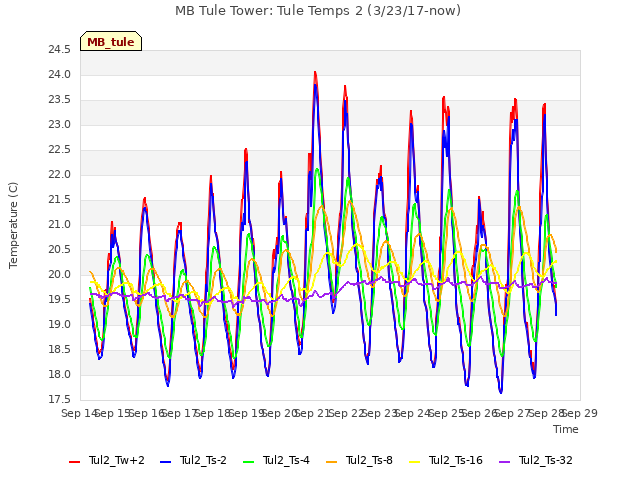The width and height of the screenshot is (640, 480).
Task: Click the 20.5 y-axis tick label
Action: coord(60,249)
